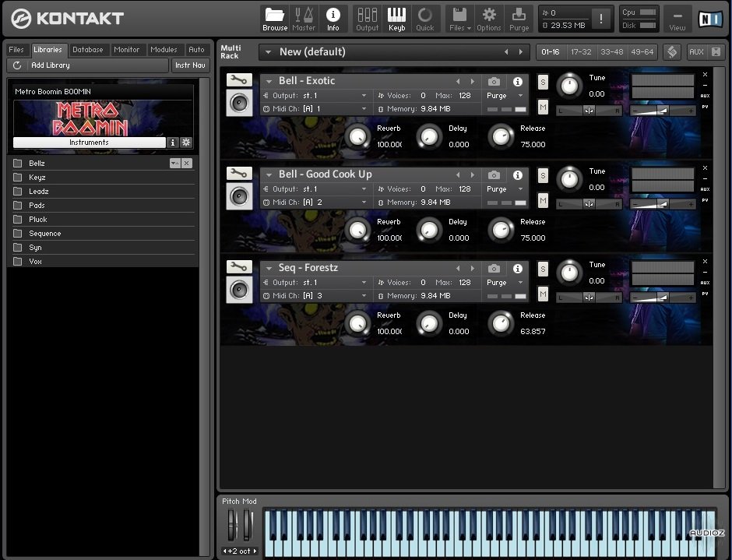
Task: Toggle the AUX button in rack header
Action: coord(696,52)
